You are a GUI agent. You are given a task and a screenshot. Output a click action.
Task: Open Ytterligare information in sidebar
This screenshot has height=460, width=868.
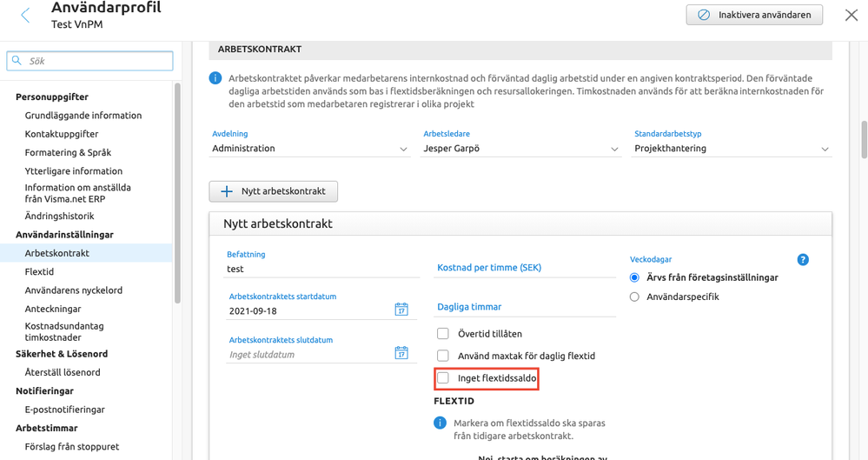74,171
